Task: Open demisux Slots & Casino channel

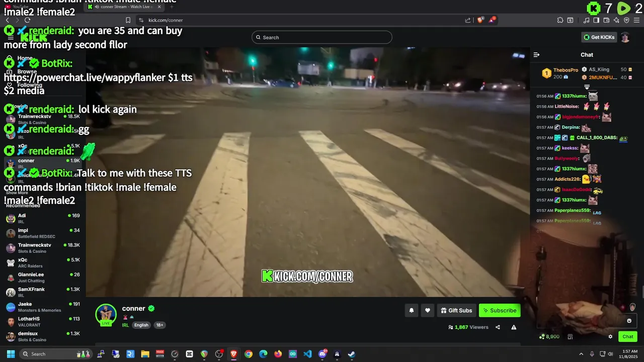Action: click(x=43, y=336)
